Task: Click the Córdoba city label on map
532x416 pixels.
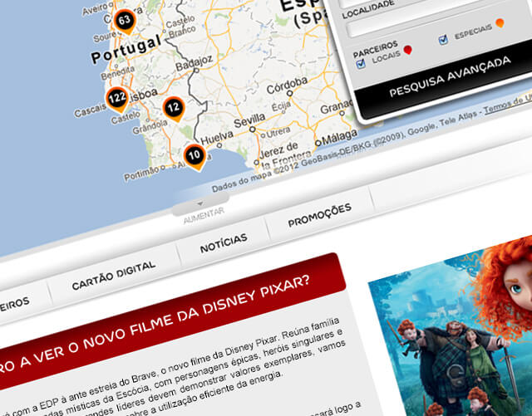Action: click(287, 85)
